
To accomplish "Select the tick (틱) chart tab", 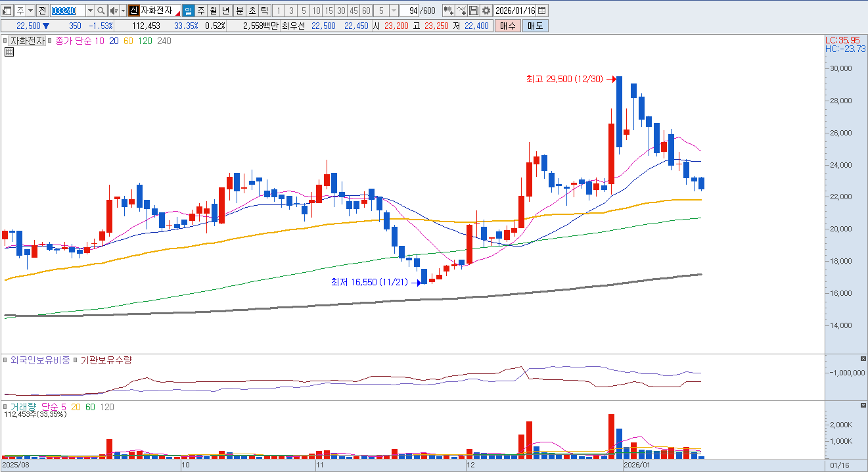I will [x=263, y=11].
